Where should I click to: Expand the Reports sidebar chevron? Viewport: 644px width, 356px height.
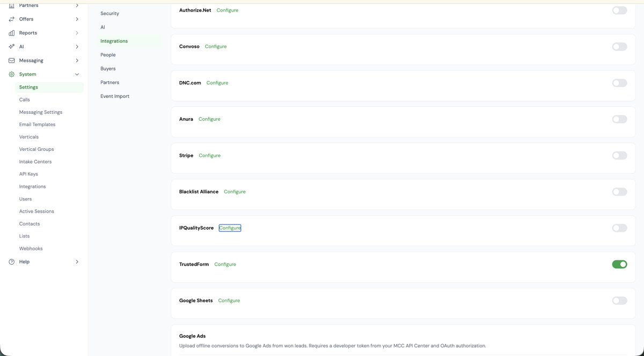coord(77,33)
